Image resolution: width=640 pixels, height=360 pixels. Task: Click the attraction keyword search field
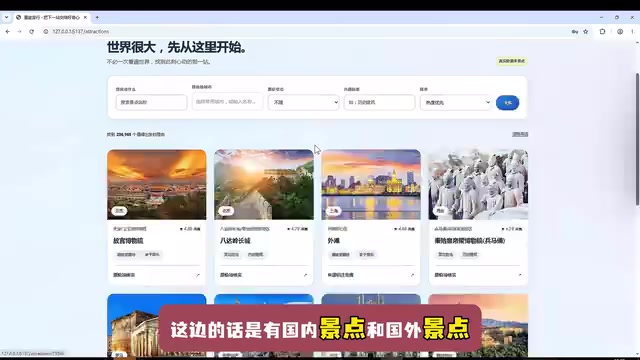(151, 102)
